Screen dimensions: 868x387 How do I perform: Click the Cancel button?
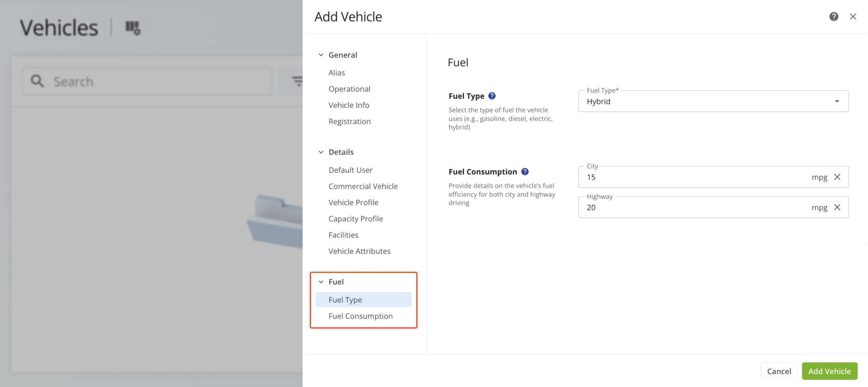(779, 371)
